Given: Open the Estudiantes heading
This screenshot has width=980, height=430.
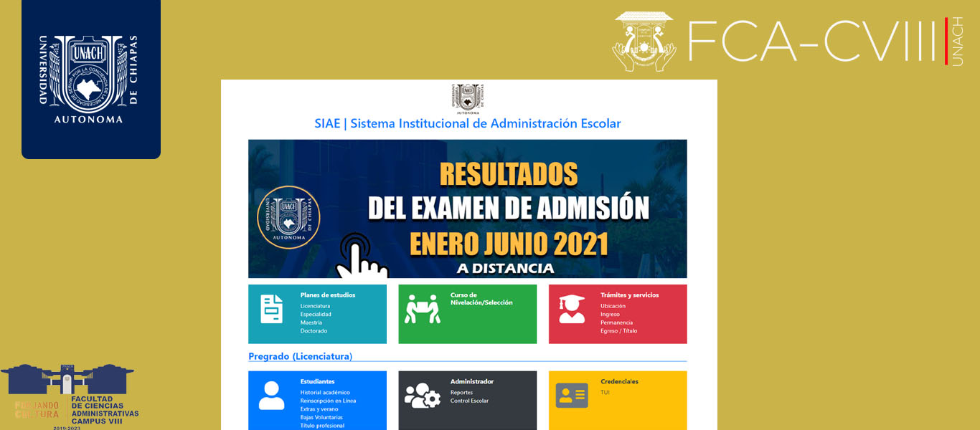Looking at the screenshot, I should (317, 381).
